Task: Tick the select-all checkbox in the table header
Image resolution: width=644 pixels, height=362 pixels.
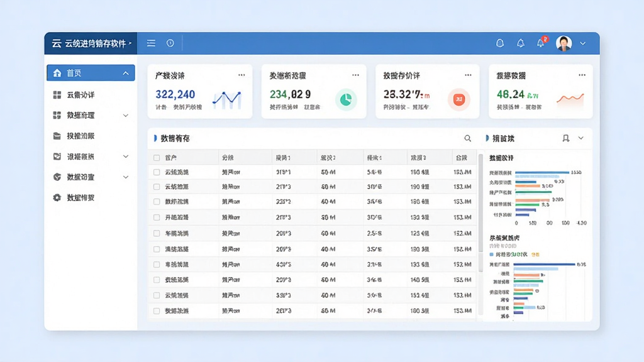Action: (157, 158)
